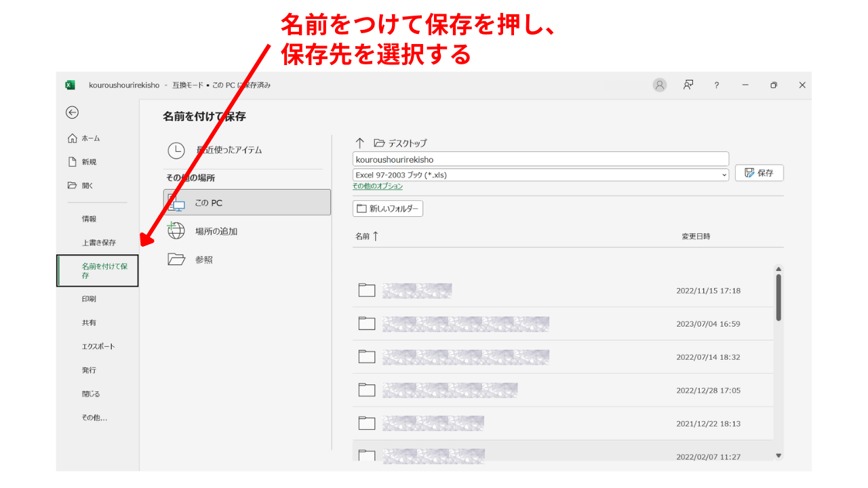Select エクスポート in the sidebar

tap(98, 346)
